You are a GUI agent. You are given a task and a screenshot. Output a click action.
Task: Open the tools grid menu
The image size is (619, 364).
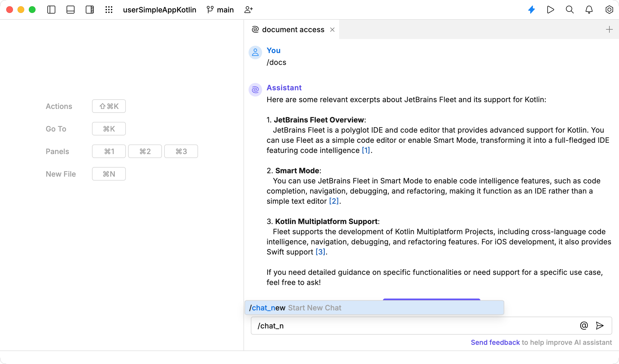pyautogui.click(x=109, y=10)
